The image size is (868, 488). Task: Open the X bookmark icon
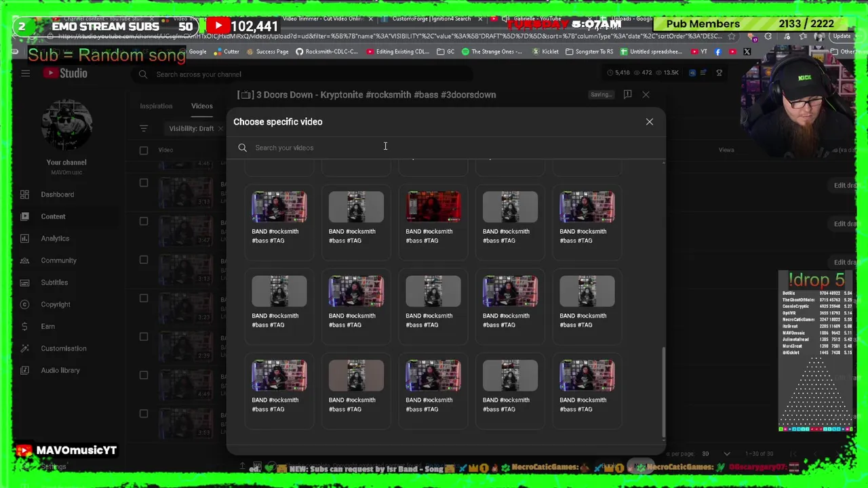[x=747, y=52]
